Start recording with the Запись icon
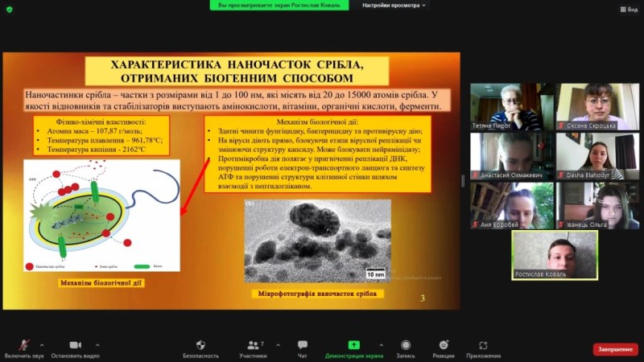 pyautogui.click(x=406, y=345)
